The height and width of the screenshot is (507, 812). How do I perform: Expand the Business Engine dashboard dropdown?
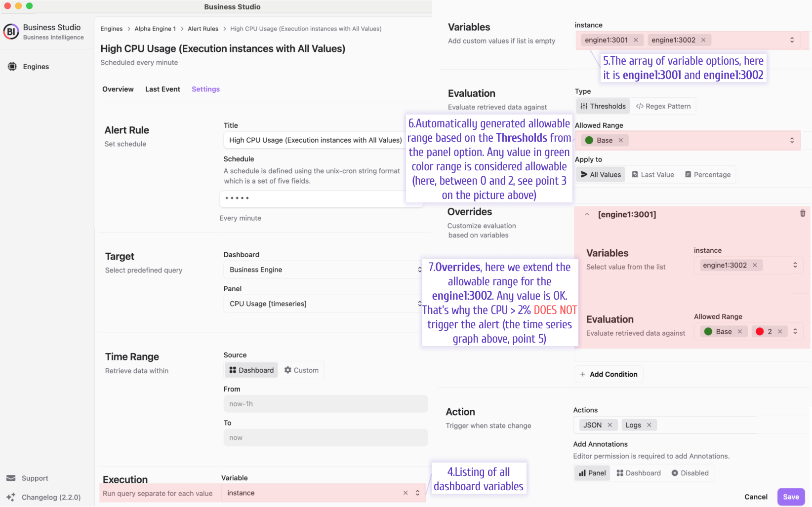(x=325, y=270)
